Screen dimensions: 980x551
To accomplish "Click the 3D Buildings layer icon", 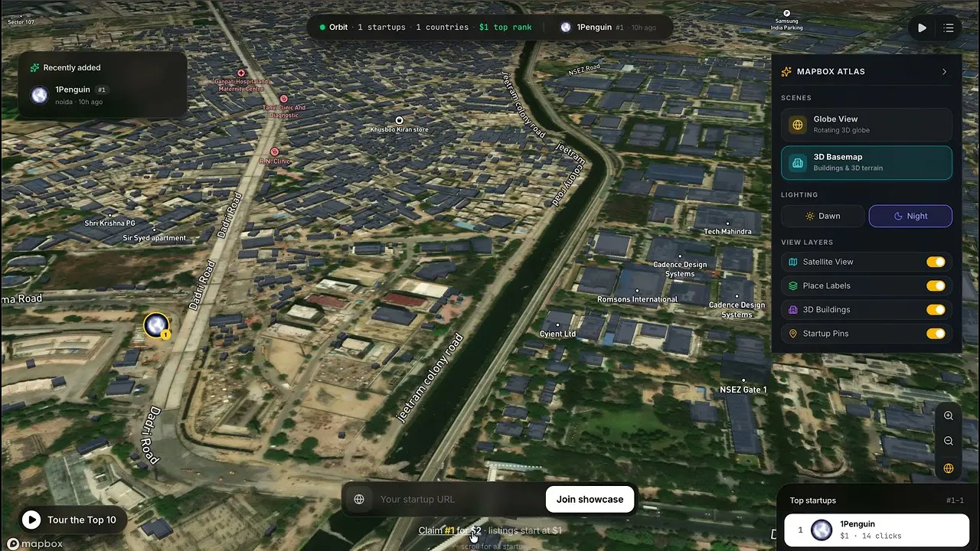I will 793,309.
